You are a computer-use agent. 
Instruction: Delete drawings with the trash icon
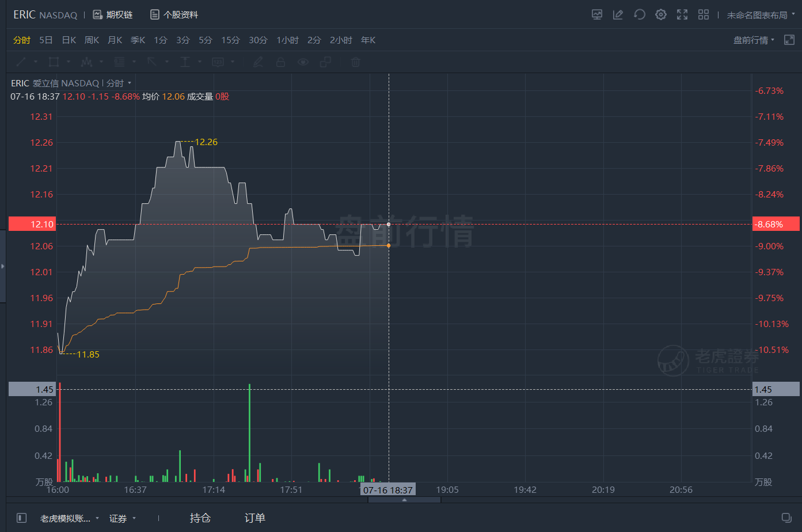tap(356, 62)
